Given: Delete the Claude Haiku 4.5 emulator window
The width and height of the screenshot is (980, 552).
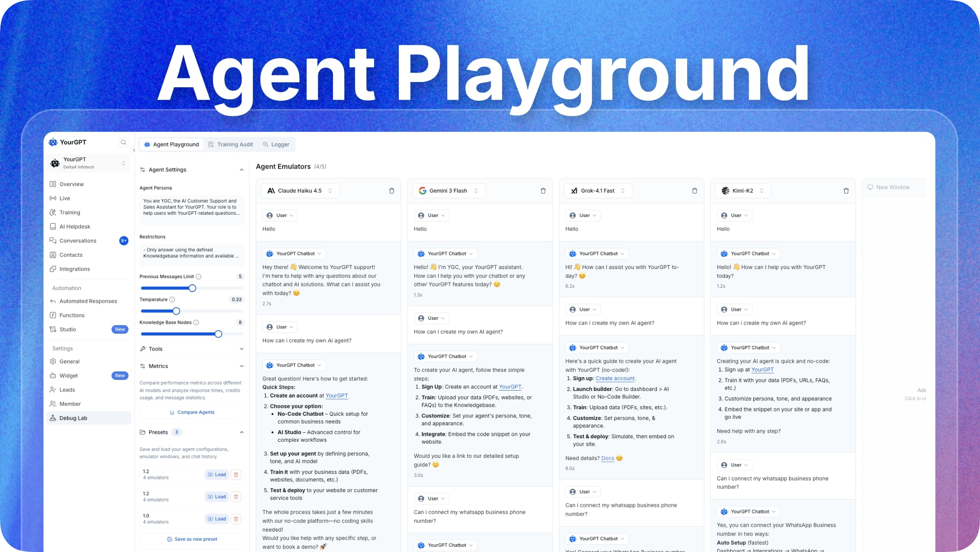Looking at the screenshot, I should (392, 191).
